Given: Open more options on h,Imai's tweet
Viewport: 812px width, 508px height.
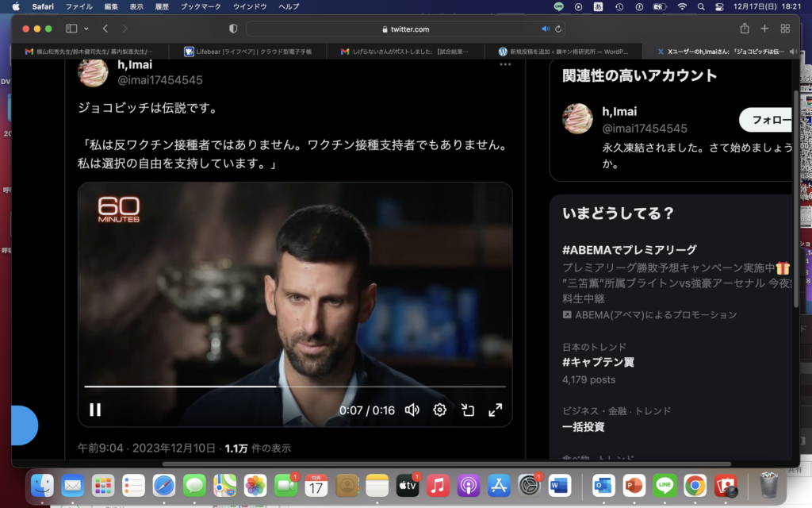Looking at the screenshot, I should coord(505,64).
